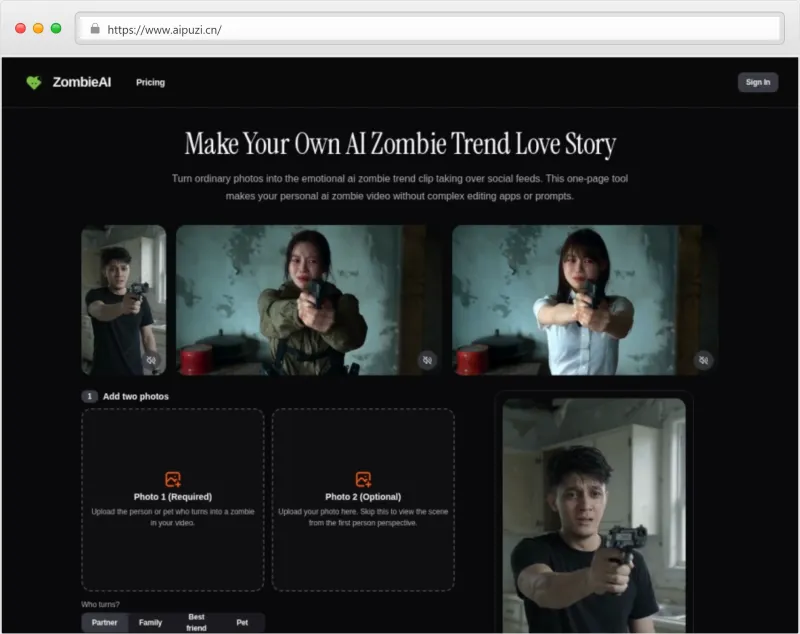800x634 pixels.
Task: Click the Photo 1 upload image icon
Action: coord(173,479)
